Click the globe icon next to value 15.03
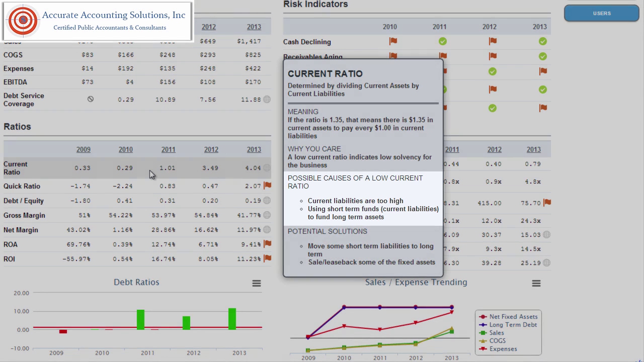644x362 pixels. click(x=546, y=235)
